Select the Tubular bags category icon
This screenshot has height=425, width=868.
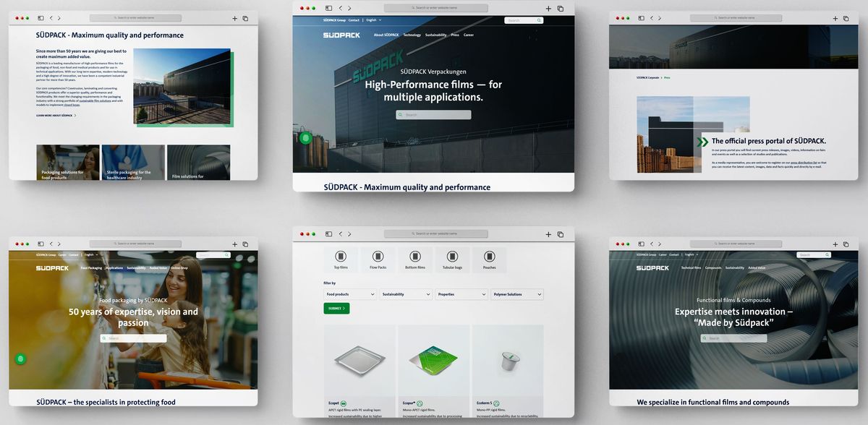452,256
